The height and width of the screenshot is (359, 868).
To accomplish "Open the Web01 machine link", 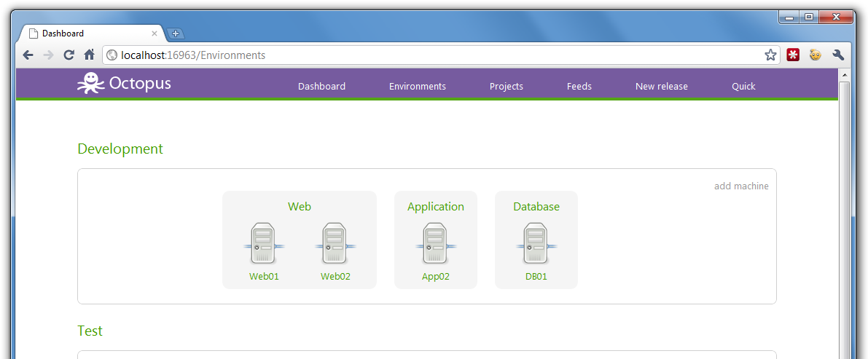I will point(264,277).
